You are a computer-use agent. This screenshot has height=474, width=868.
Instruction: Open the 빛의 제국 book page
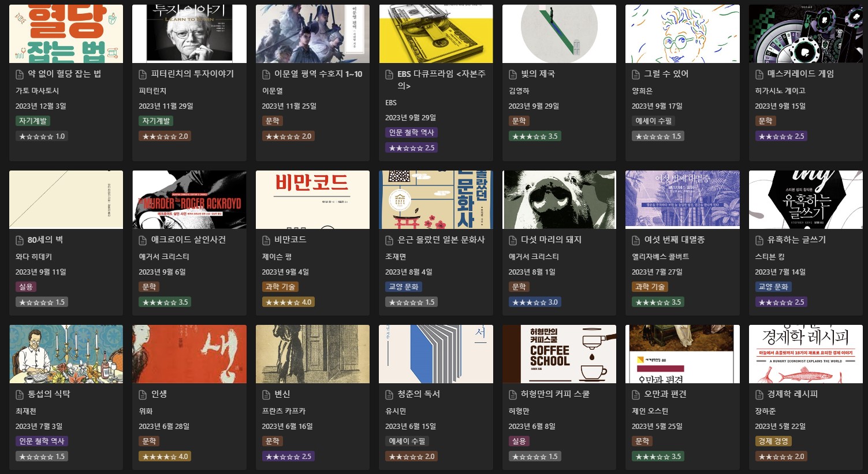(x=538, y=74)
